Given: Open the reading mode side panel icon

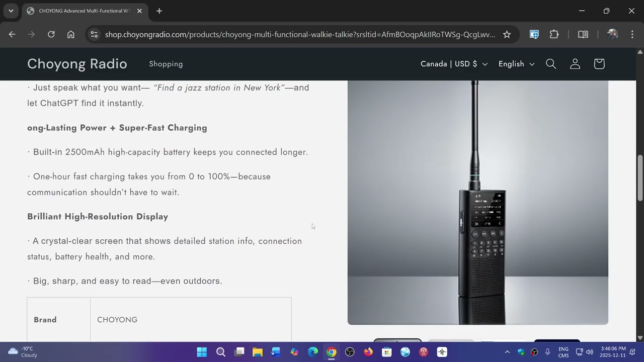Looking at the screenshot, I should pyautogui.click(x=583, y=34).
